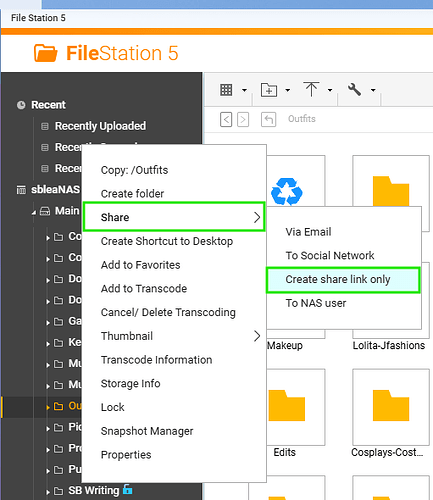Expand the upload dropdown arrow
Image resolution: width=433 pixels, height=500 pixels.
click(330, 90)
